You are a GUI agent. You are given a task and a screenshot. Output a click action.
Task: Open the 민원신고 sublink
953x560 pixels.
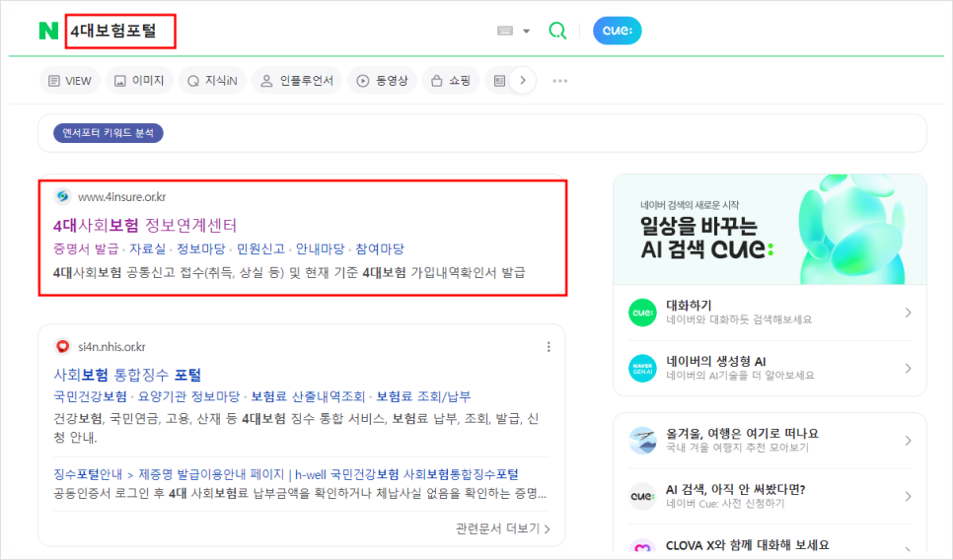click(x=260, y=249)
